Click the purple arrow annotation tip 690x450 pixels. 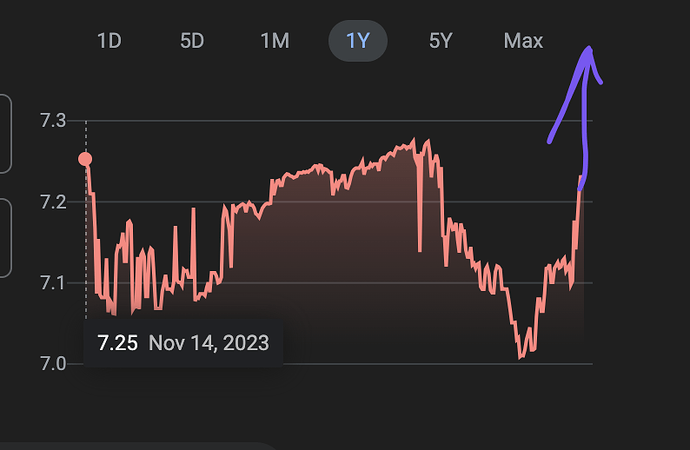coord(589,48)
